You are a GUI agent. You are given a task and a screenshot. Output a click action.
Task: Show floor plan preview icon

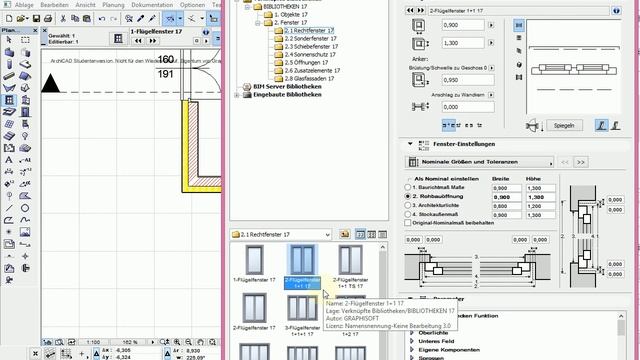click(519, 25)
